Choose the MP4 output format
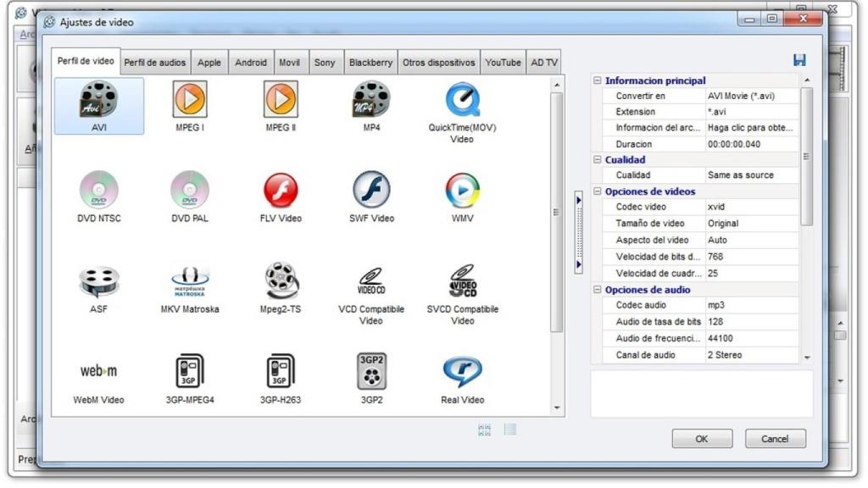Screen dimensions: 868x488 pyautogui.click(x=370, y=103)
